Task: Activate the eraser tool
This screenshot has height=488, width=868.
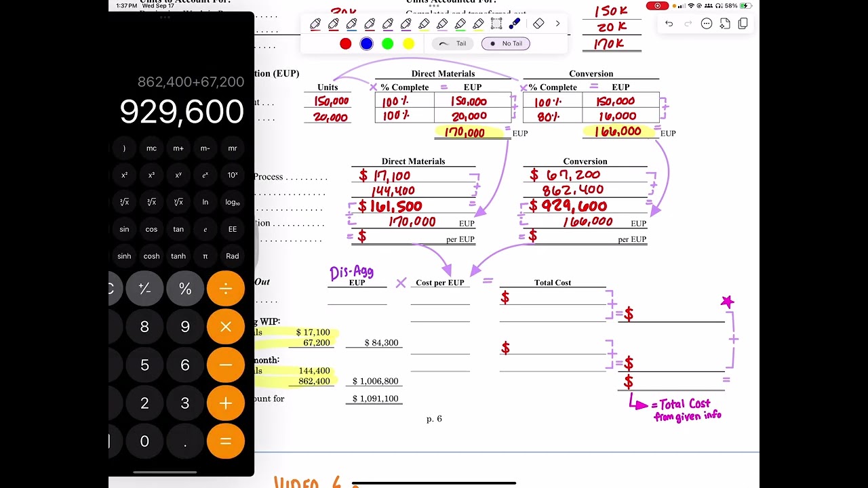Action: pos(538,24)
